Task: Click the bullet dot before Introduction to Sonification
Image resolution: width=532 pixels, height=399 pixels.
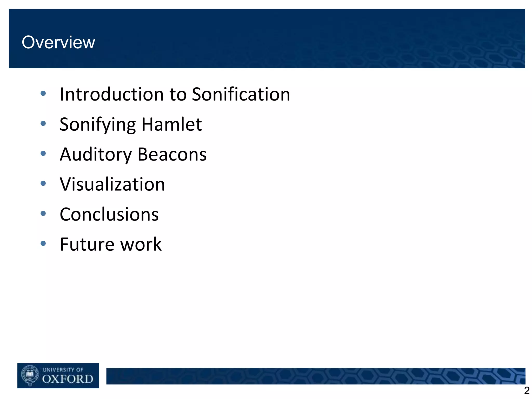Action: [43, 94]
